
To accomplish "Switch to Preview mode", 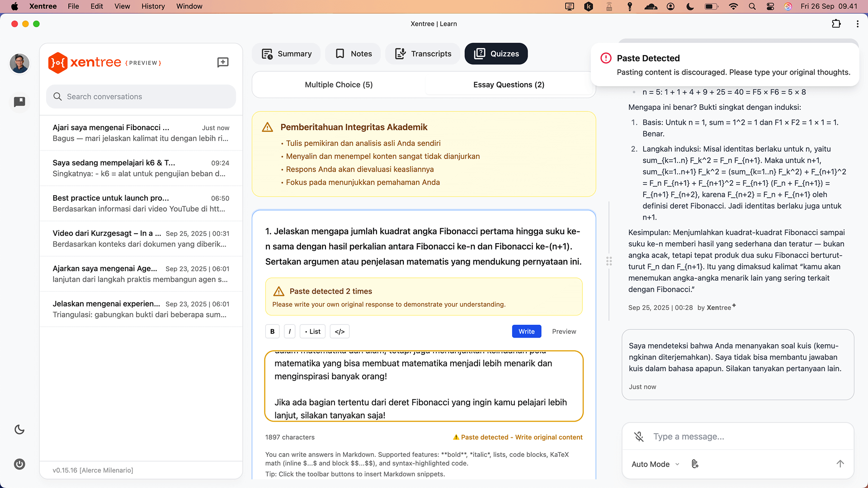I will [x=564, y=331].
